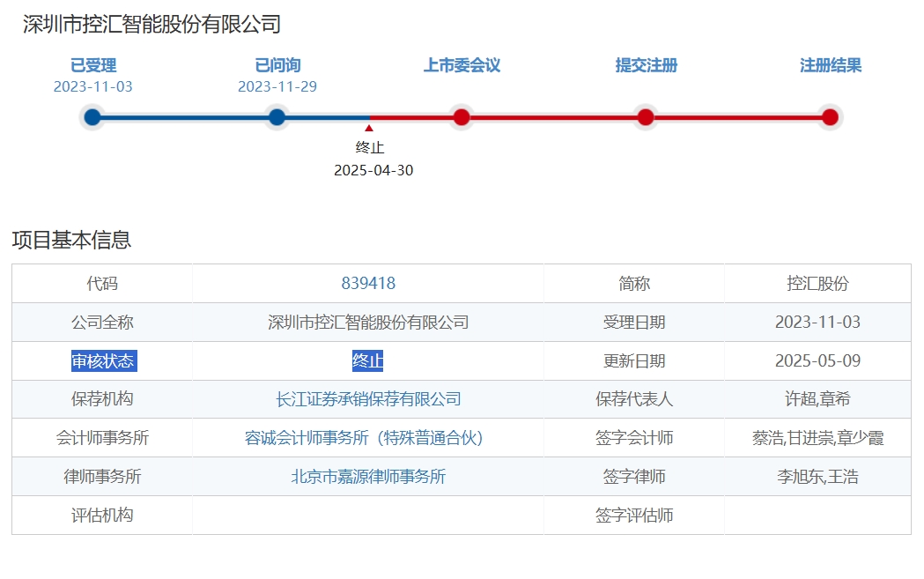Open 容诚会计师事务所 accounting firm link
This screenshot has height=579, width=924.
pyautogui.click(x=364, y=438)
